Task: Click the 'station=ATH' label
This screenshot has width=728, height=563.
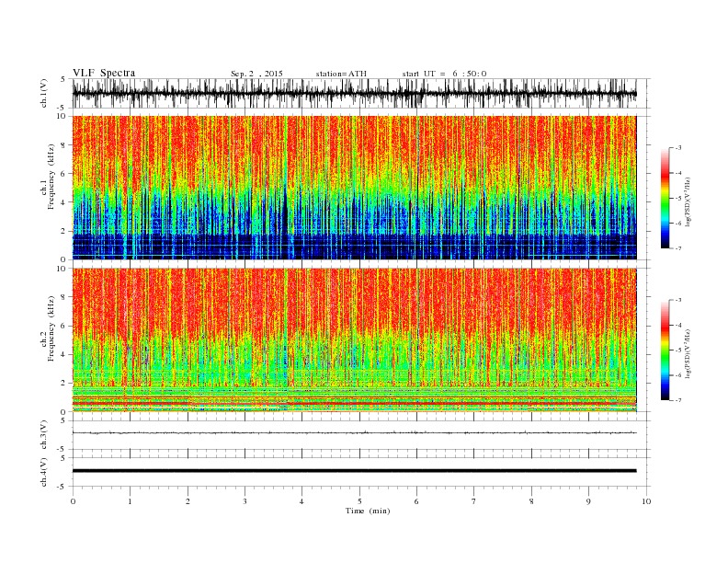Action: pos(341,74)
